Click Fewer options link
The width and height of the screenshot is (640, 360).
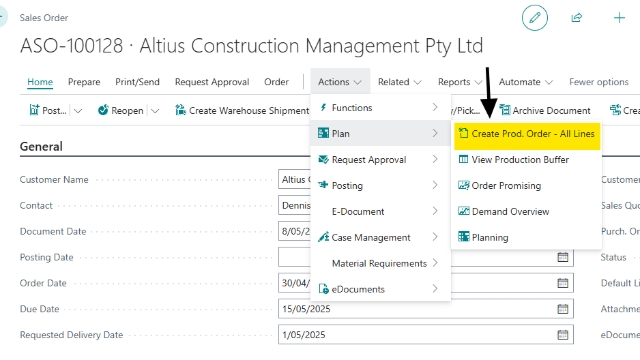[x=599, y=82]
